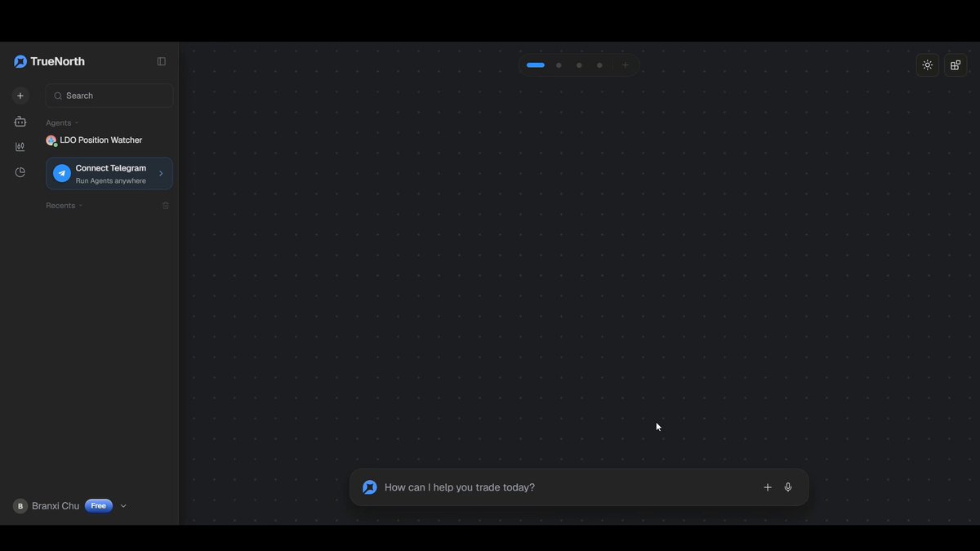Open the account menu chevron beside the Free badge
The width and height of the screenshot is (980, 551).
tap(123, 506)
